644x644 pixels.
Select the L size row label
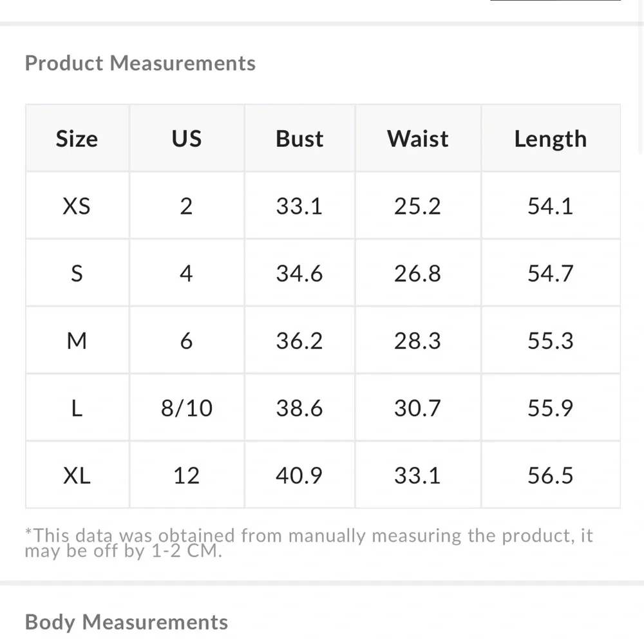pyautogui.click(x=77, y=408)
